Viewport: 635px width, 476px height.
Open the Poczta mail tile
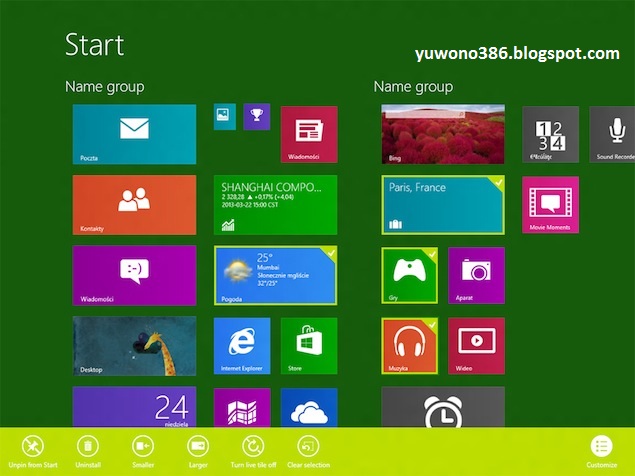pyautogui.click(x=134, y=134)
